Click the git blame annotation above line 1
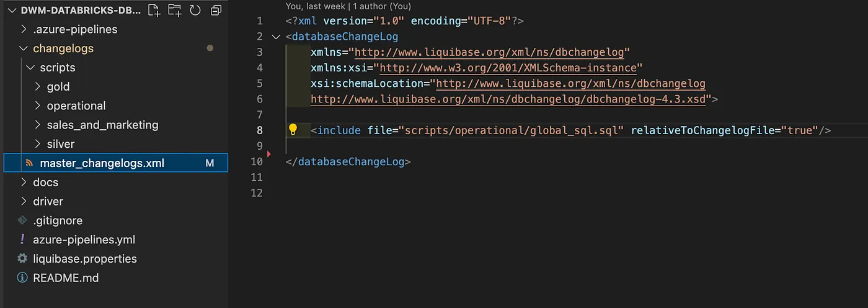Screen dimensions: 868x308 point(348,6)
